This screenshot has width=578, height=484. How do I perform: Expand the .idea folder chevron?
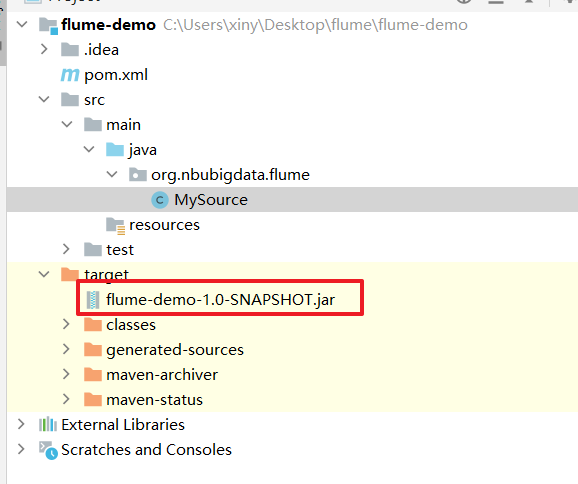click(44, 49)
